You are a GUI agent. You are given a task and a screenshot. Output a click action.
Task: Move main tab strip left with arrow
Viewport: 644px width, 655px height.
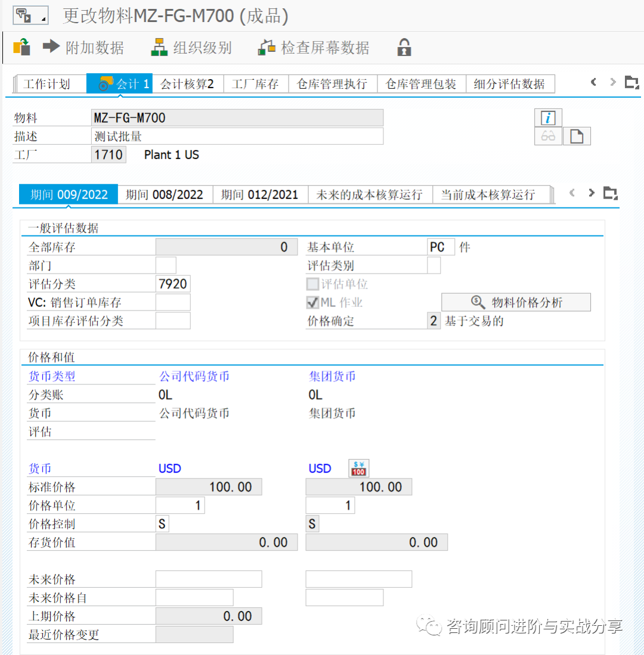pyautogui.click(x=593, y=82)
